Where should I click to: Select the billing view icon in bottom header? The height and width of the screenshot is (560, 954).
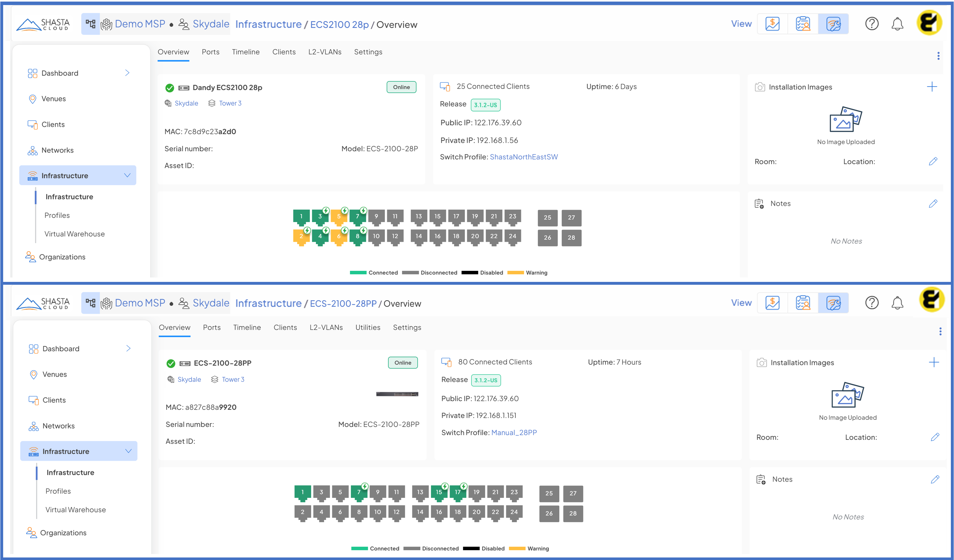click(772, 303)
